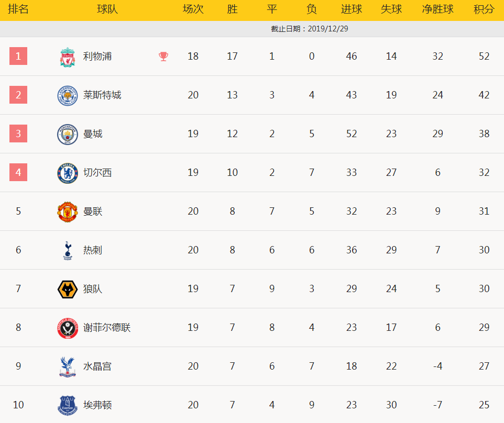This screenshot has height=423, width=504.
Task: Click the Leicester City fox crest
Action: pos(68,95)
